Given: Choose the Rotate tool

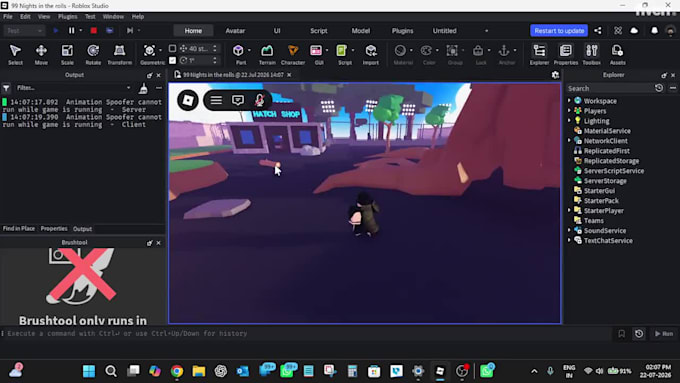Looking at the screenshot, I should point(93,54).
